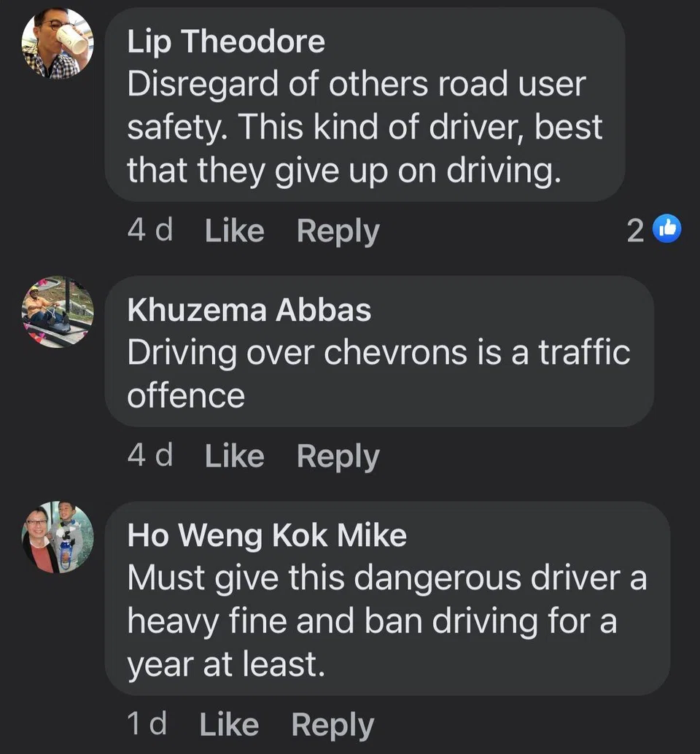The width and height of the screenshot is (700, 754).
Task: Click the 4 d timestamp under Lip Theodore's comment
Action: [x=149, y=231]
